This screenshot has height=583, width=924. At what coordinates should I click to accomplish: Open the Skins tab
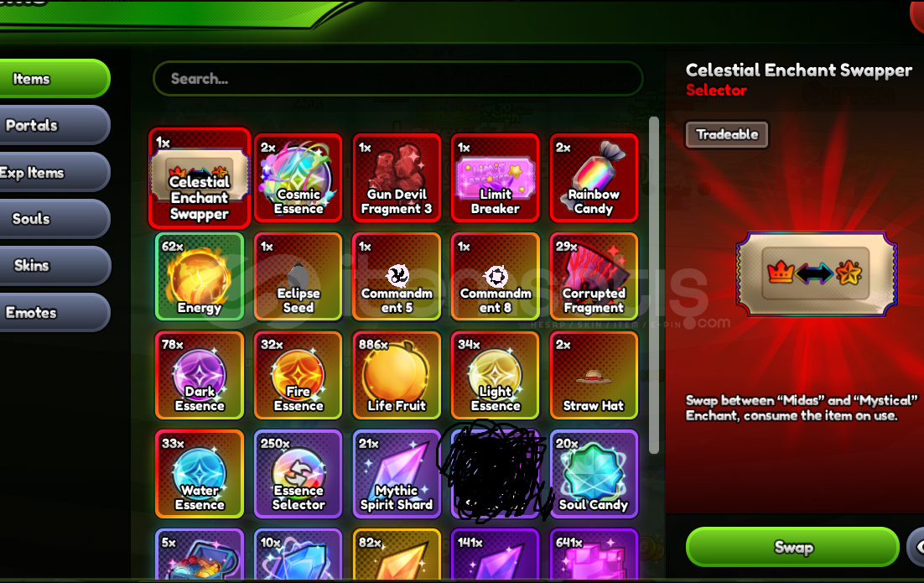(x=53, y=265)
